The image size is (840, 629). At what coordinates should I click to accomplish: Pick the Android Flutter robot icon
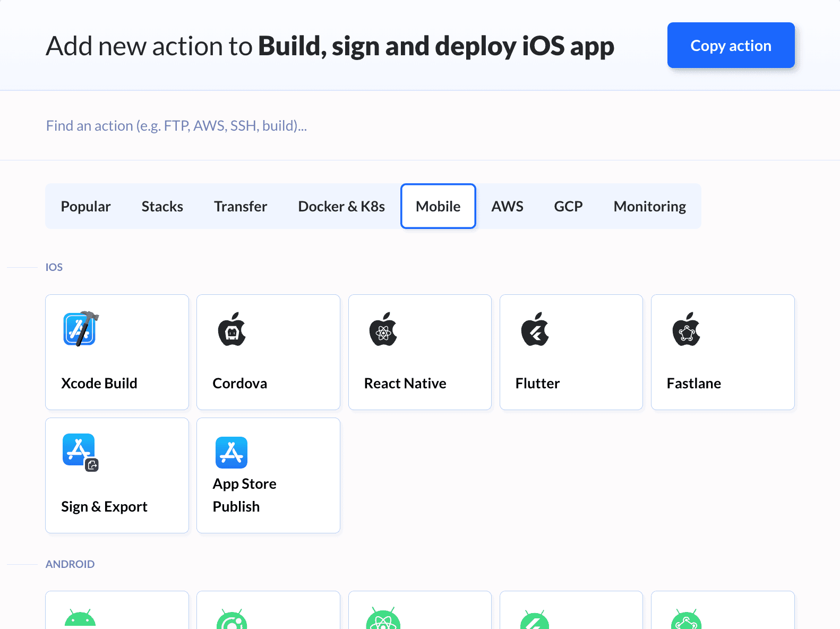(535, 619)
